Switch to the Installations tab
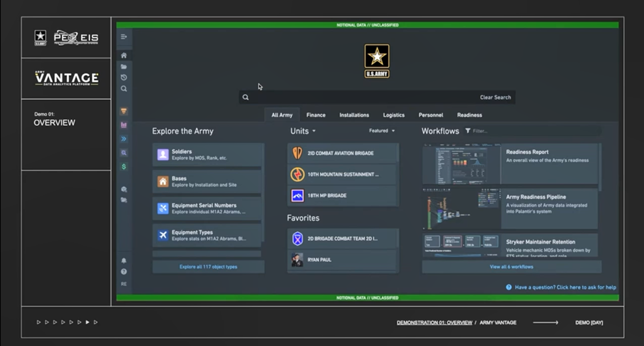 [354, 115]
